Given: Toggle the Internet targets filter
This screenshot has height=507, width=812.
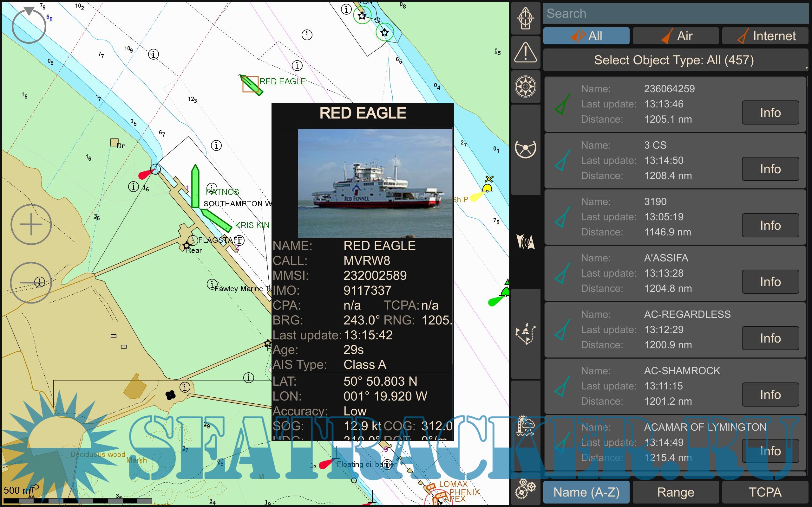Looking at the screenshot, I should 765,36.
